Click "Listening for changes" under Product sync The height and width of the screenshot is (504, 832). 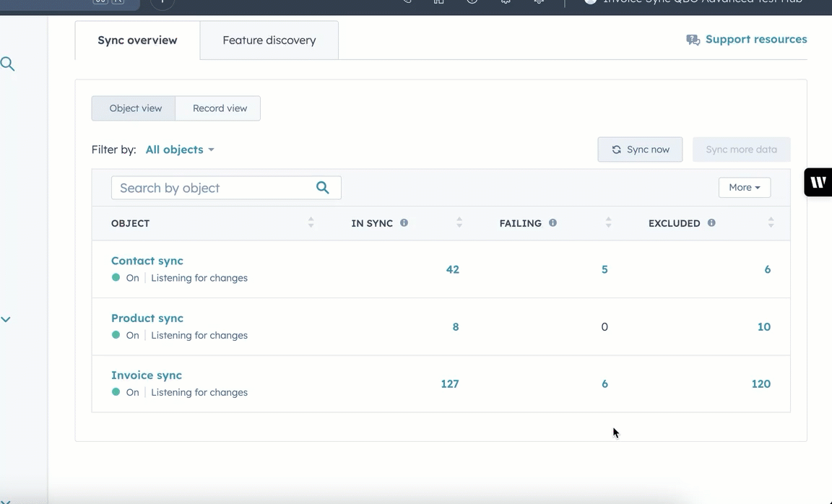click(x=199, y=335)
